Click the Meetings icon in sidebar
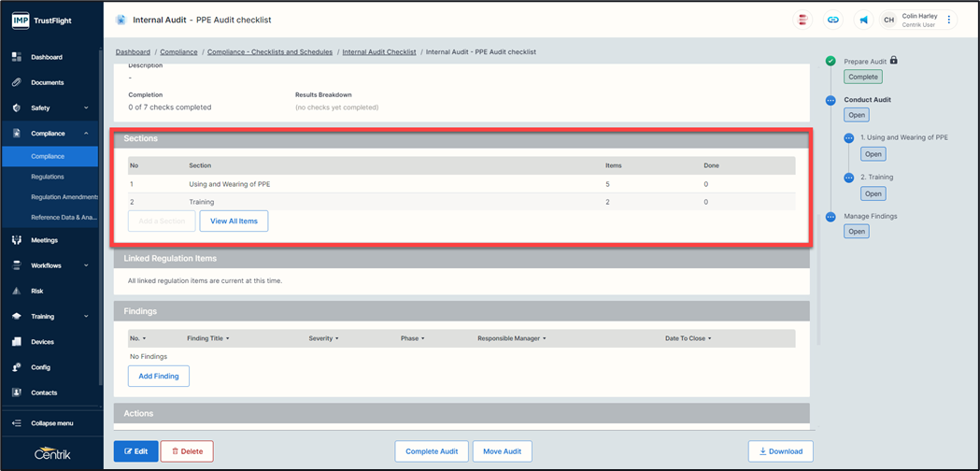Image resolution: width=980 pixels, height=471 pixels. pyautogui.click(x=17, y=240)
